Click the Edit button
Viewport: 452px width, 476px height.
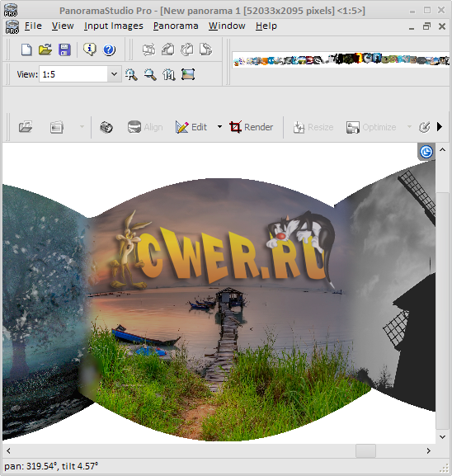point(191,127)
